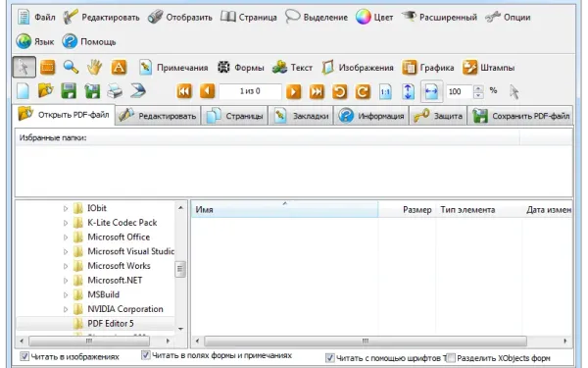The image size is (588, 368).
Task: Toggle Читать в изображениях checkbox
Action: click(24, 356)
